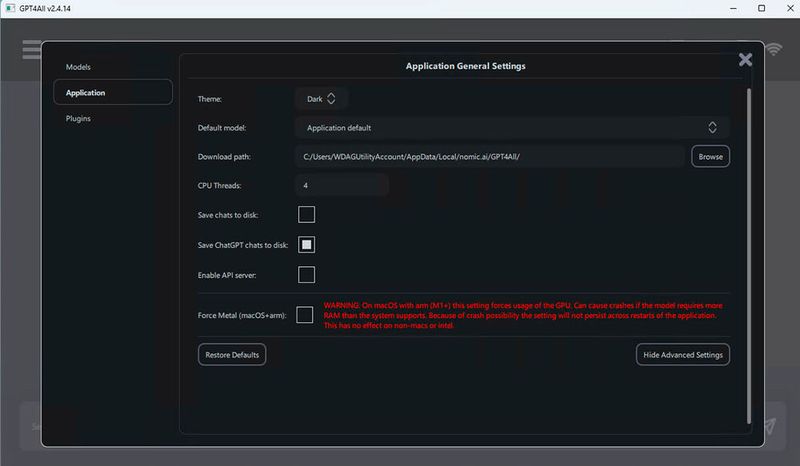Expand the Default model combo box
Screen dimensions: 800x466
pyautogui.click(x=512, y=128)
